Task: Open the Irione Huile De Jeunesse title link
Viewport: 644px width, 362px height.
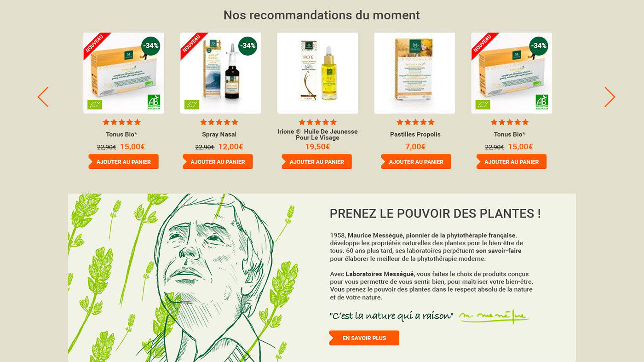Action: pos(317,134)
